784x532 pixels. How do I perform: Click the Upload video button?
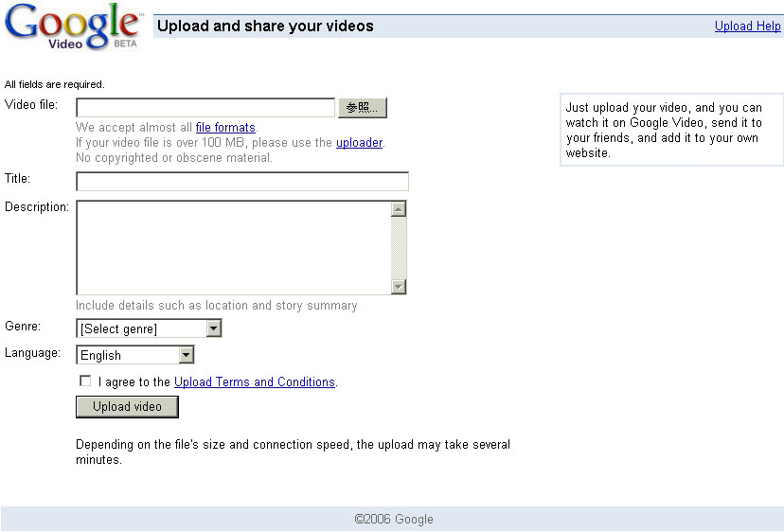coord(127,407)
